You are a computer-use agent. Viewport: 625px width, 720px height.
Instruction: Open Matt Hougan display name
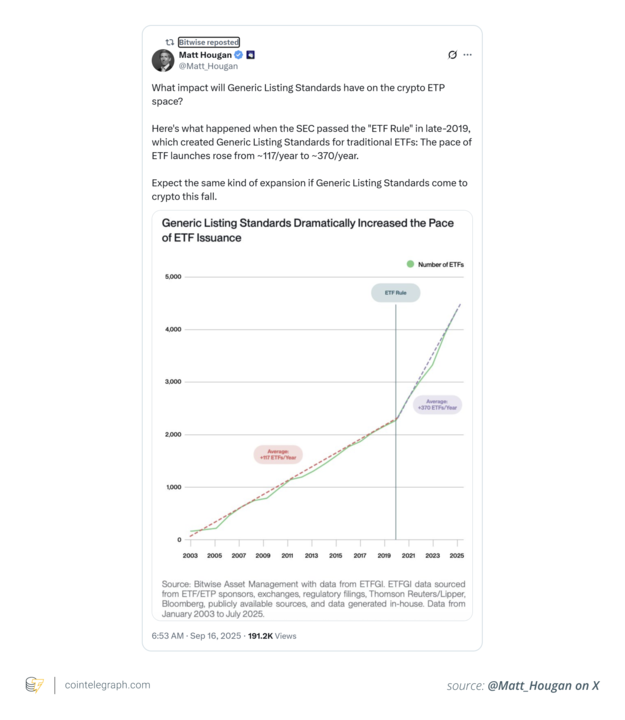coord(205,55)
